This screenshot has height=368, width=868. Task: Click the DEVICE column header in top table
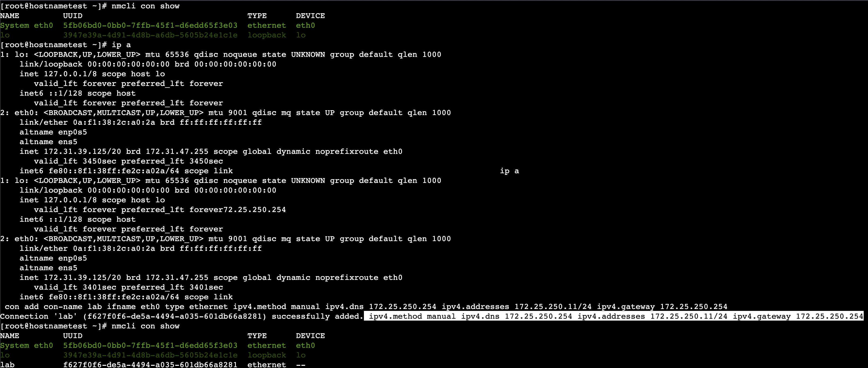pos(310,16)
